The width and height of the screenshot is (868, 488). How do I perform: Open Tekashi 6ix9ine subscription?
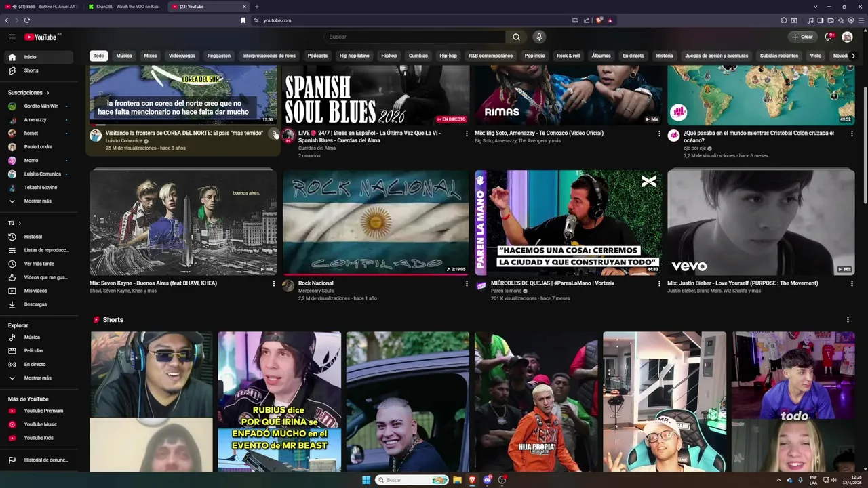(38, 188)
